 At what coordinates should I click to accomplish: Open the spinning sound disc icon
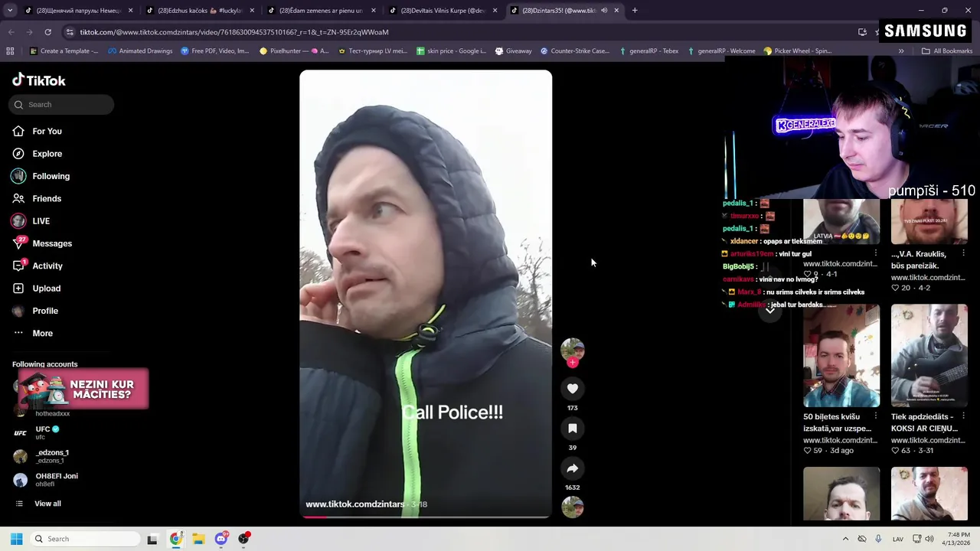(572, 507)
